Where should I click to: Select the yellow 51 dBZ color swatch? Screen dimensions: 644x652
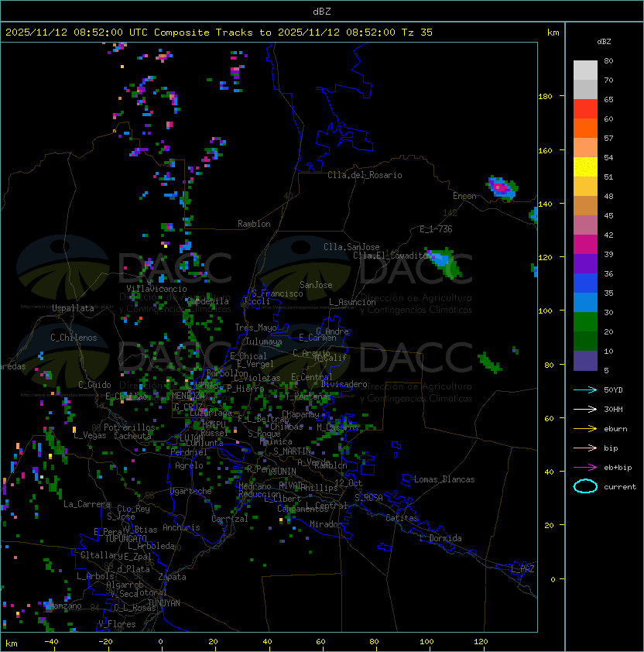[585, 167]
